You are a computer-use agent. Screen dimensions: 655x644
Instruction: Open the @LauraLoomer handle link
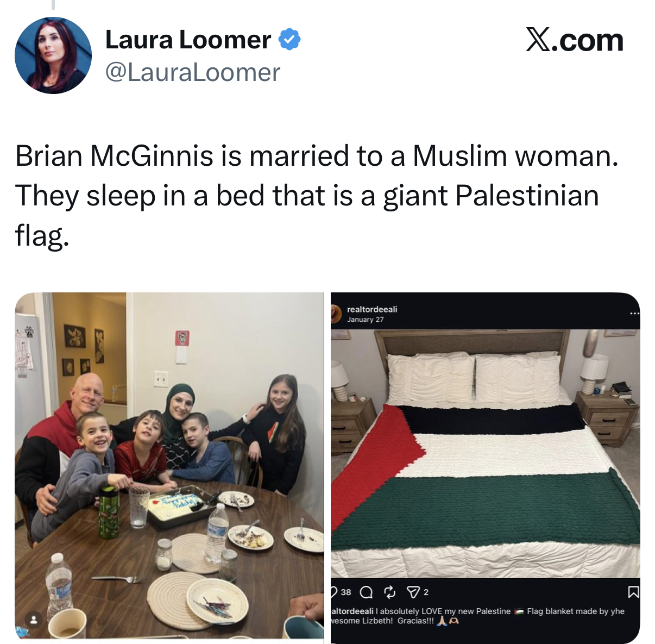tap(192, 72)
